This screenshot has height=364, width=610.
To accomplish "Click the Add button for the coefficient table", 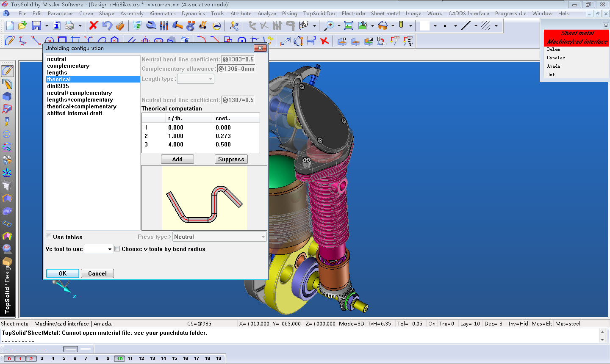I will click(177, 159).
